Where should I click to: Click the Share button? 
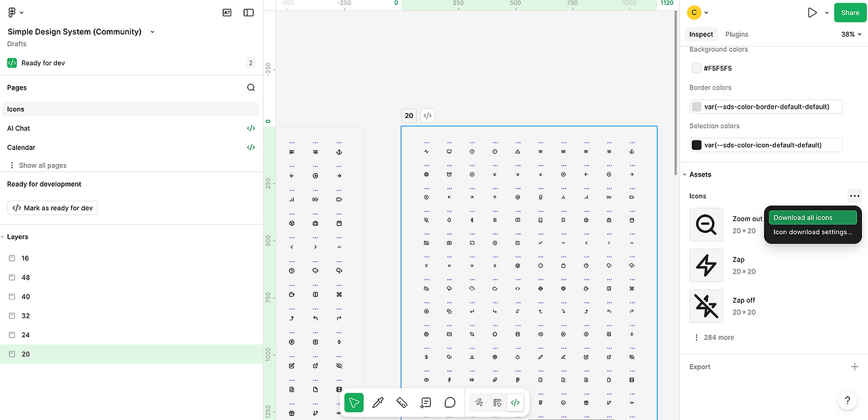850,12
